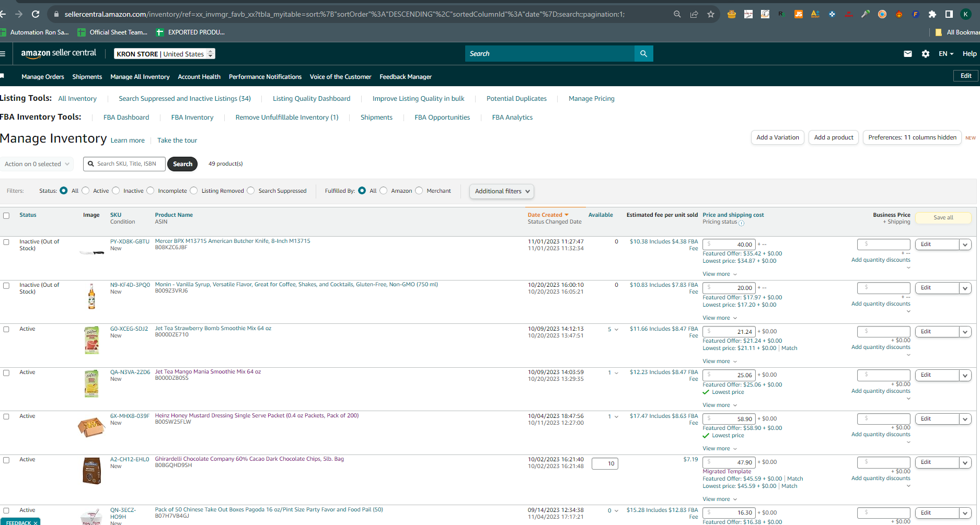980x525 pixels.
Task: Sort by the Date Created column
Action: coord(548,215)
